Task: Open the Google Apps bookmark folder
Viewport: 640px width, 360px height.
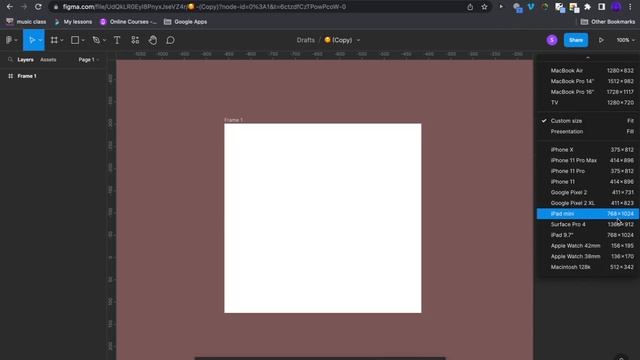Action: [x=185, y=22]
